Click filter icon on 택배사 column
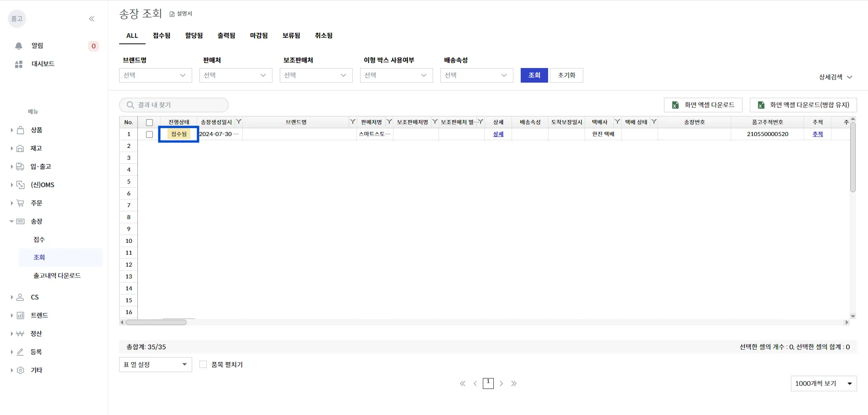This screenshot has height=415, width=868. tap(617, 122)
